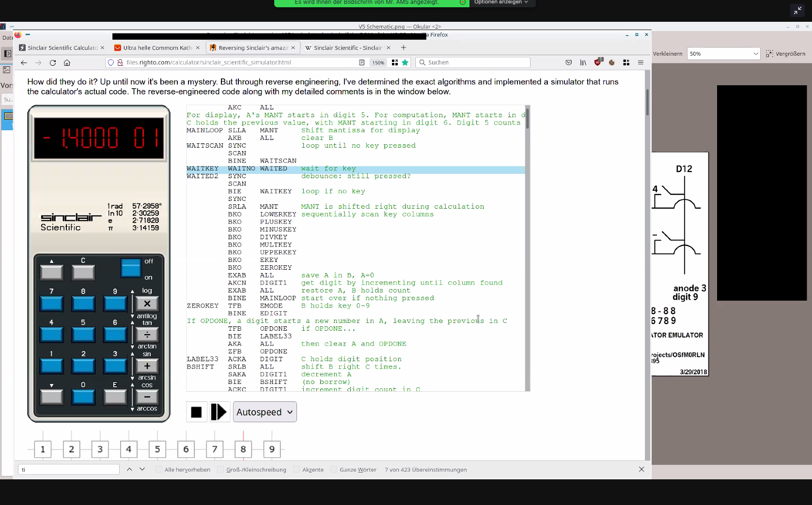The image size is (812, 505).
Task: Toggle 'Groß-/Kleinschreibung' checkbox
Action: point(221,470)
